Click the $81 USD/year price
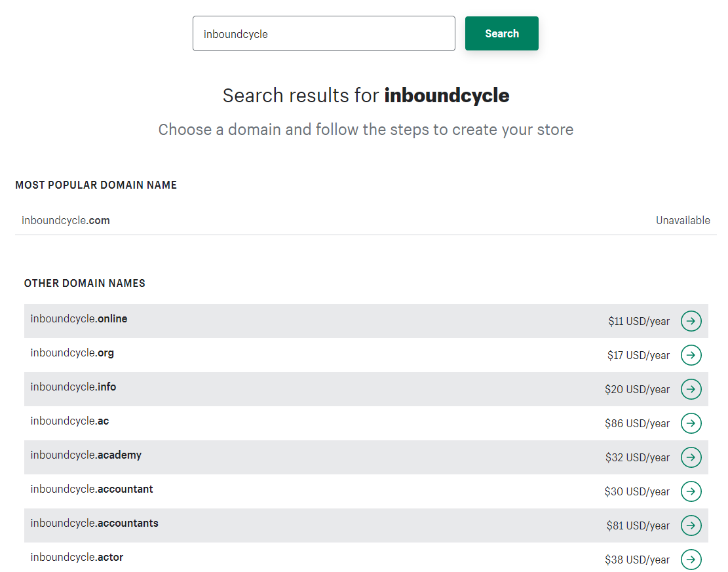Viewport: 728px width, 572px height. pos(638,525)
